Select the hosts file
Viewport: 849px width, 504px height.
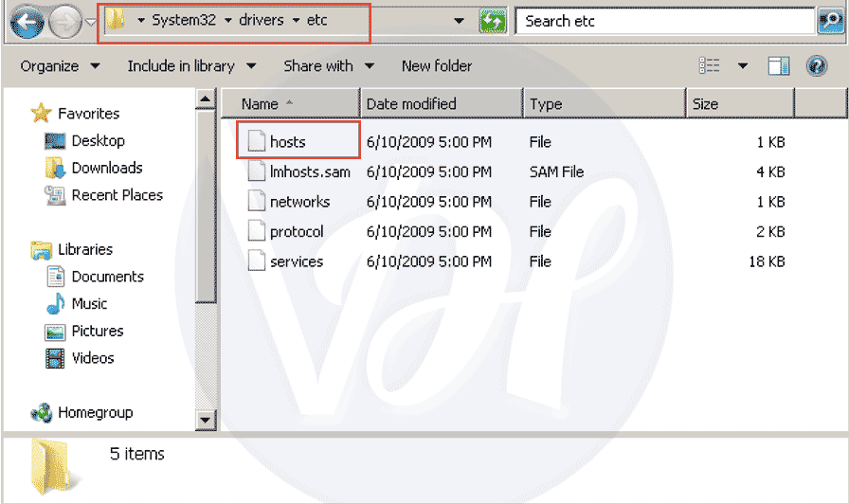(287, 142)
